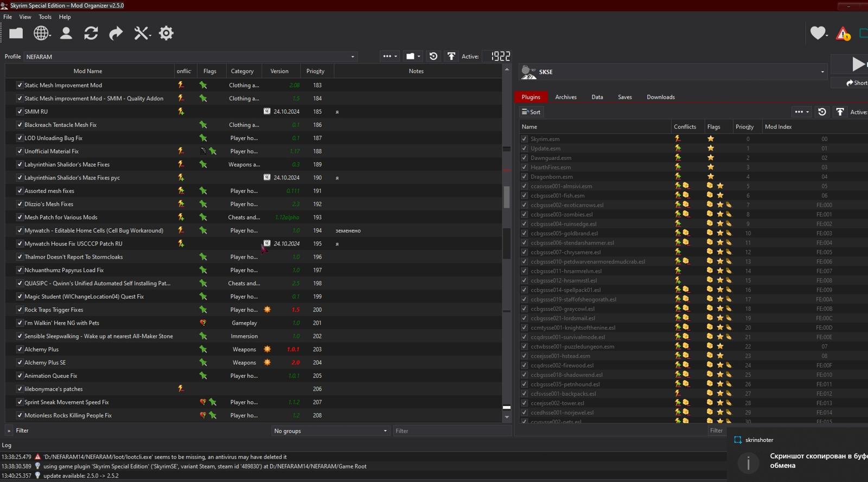Viewport: 868px width, 482px height.
Task: Click the heart flag icon for I'm Walkin' Here NG
Action: 203,323
